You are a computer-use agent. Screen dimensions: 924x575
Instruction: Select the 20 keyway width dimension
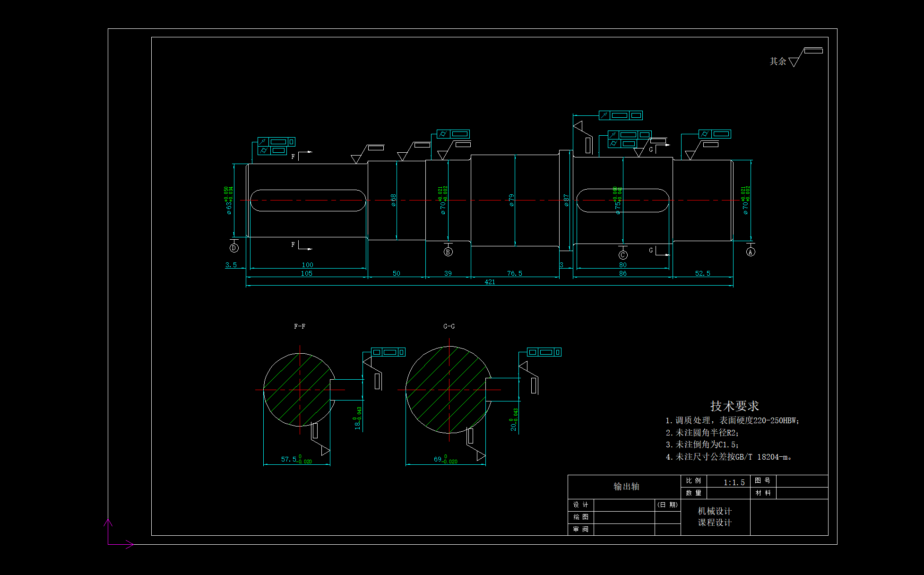(514, 419)
